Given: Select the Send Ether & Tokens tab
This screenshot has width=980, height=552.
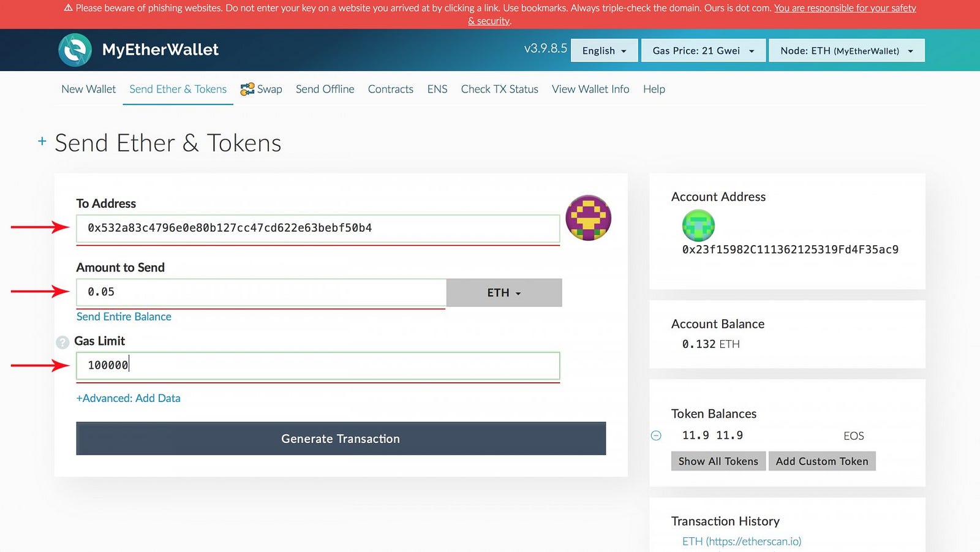Looking at the screenshot, I should (178, 89).
